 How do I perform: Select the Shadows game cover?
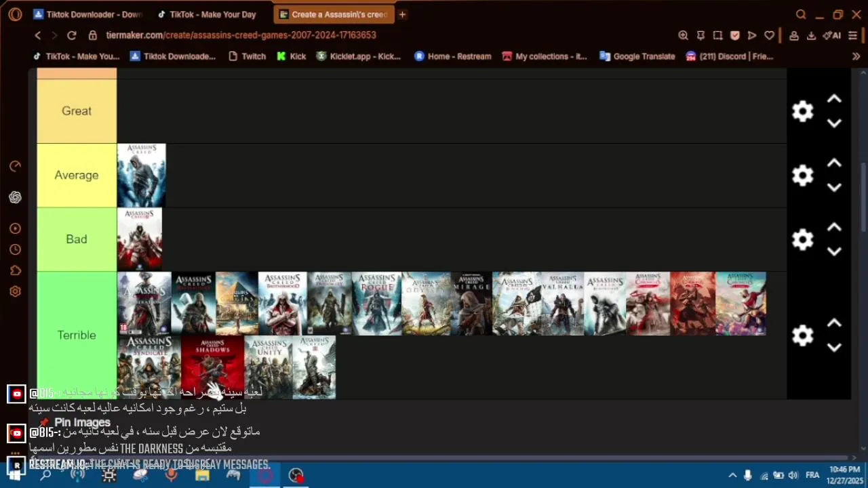213,367
